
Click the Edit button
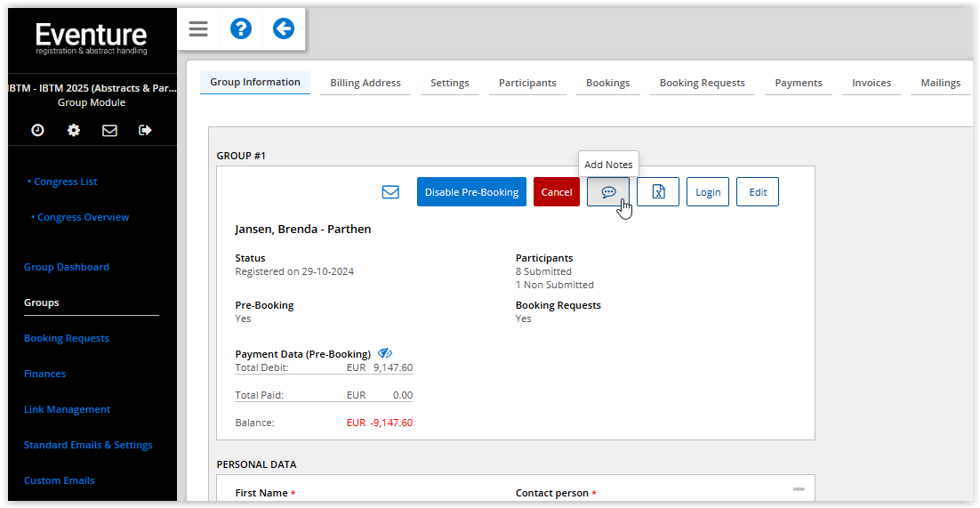758,192
